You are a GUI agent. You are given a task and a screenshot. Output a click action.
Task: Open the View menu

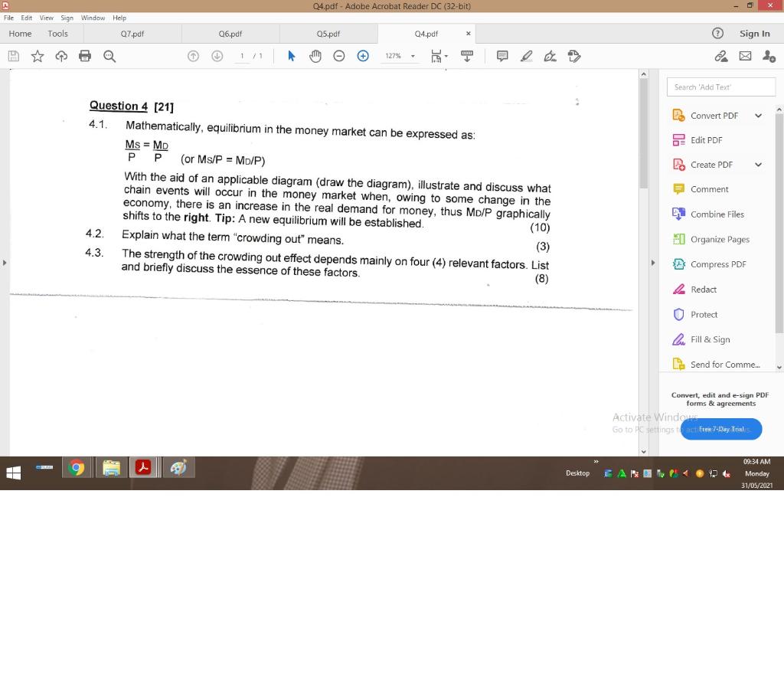46,18
